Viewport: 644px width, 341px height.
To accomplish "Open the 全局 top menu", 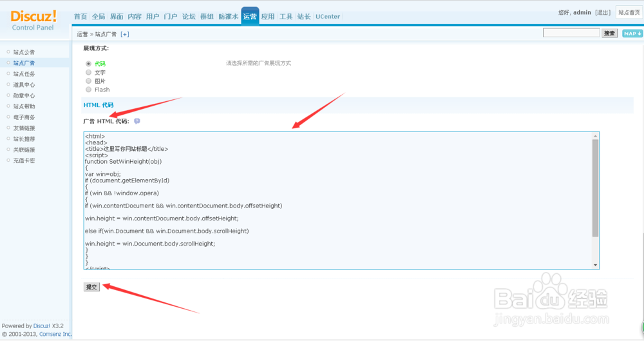I will point(99,17).
